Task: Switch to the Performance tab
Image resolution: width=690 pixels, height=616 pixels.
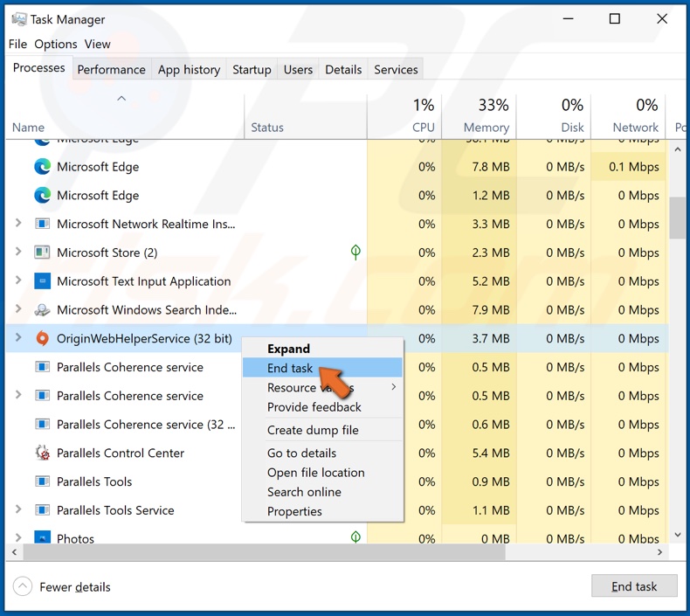Action: click(111, 70)
